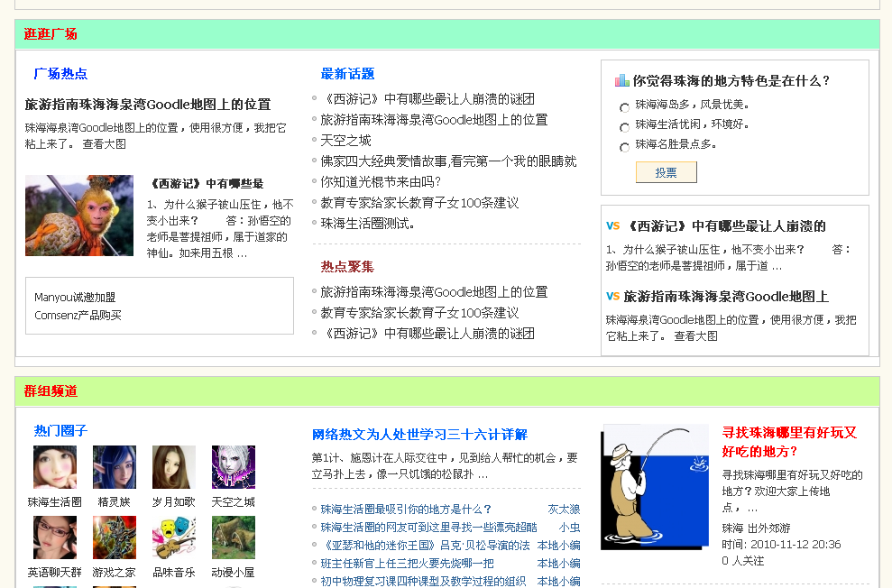Select the 珠海生活休闲，环境好 poll option
This screenshot has height=588, width=892.
(x=624, y=127)
